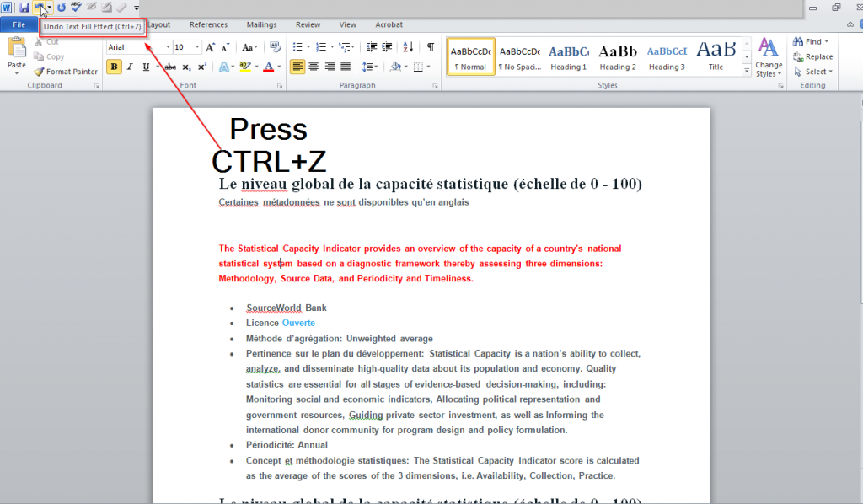Click the Borders button

pyautogui.click(x=418, y=67)
